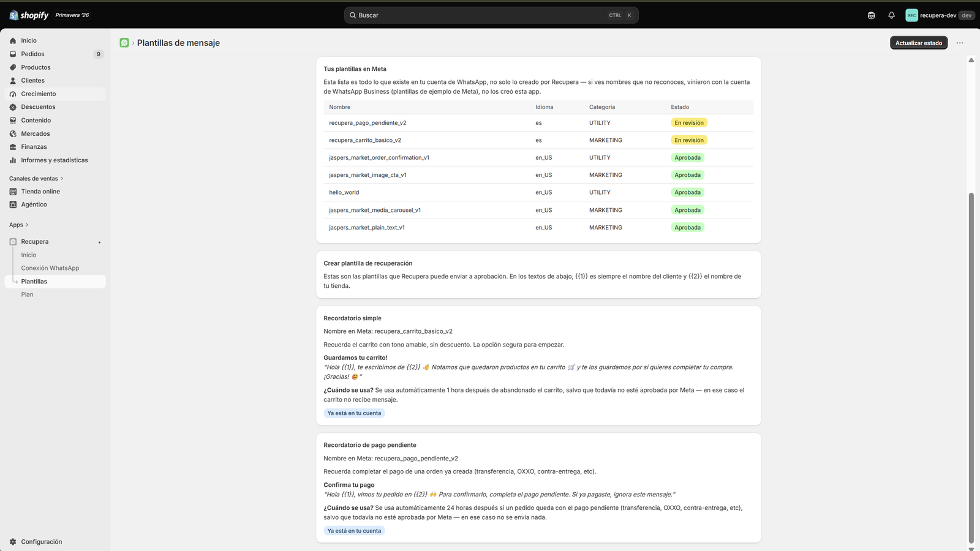Image resolution: width=980 pixels, height=551 pixels.
Task: Click En revisión badge for recupera_carrito_basico_v2
Action: tap(689, 140)
